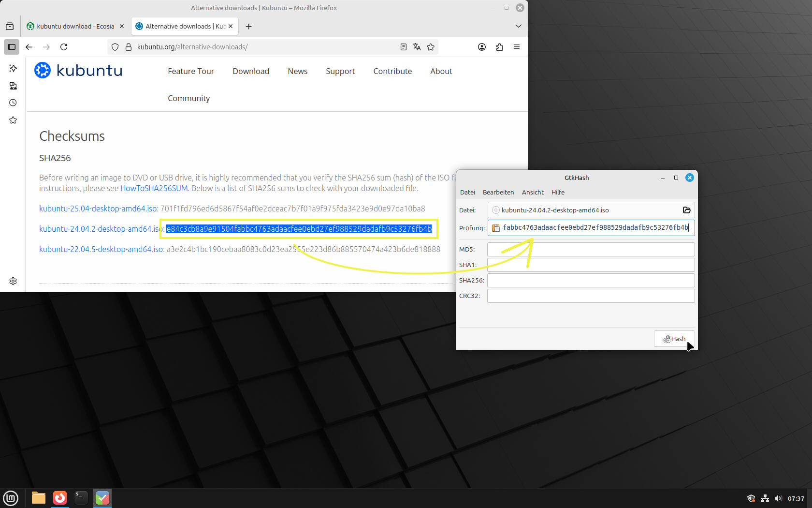
Task: Click the Prüfung checksum input field
Action: tap(591, 228)
